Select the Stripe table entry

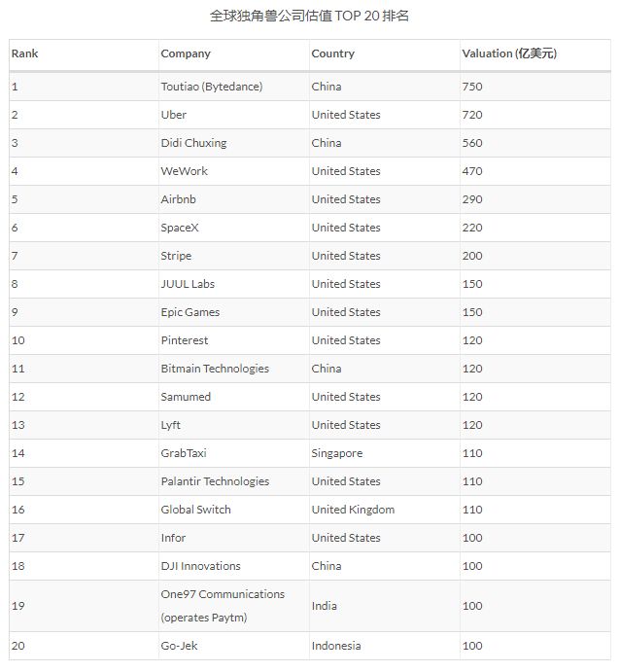click(x=176, y=256)
